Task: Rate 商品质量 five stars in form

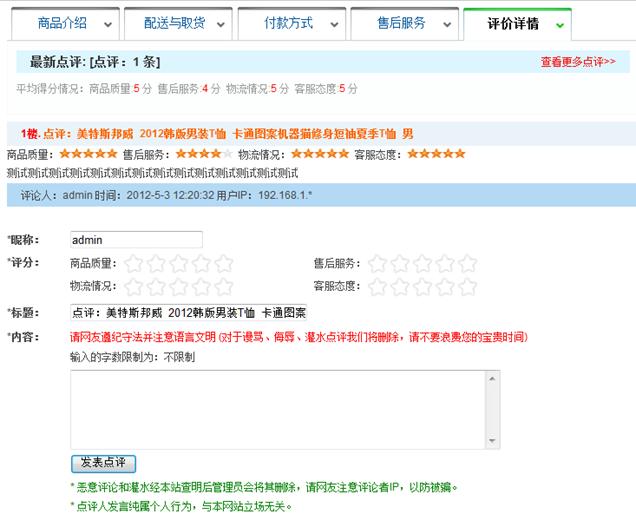Action: pyautogui.click(x=224, y=264)
